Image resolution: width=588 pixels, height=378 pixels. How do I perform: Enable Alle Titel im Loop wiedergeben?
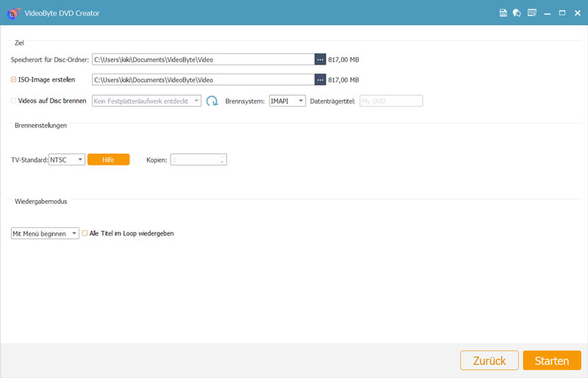pyautogui.click(x=85, y=233)
